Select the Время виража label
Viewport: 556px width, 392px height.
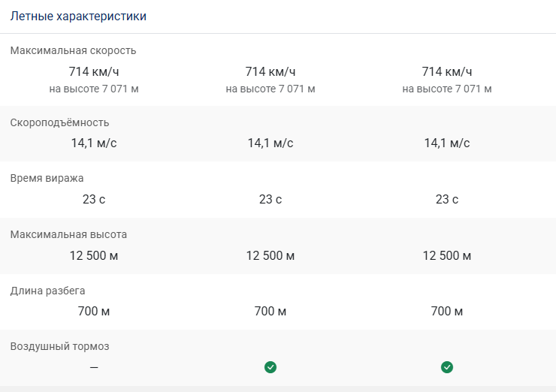click(x=47, y=178)
